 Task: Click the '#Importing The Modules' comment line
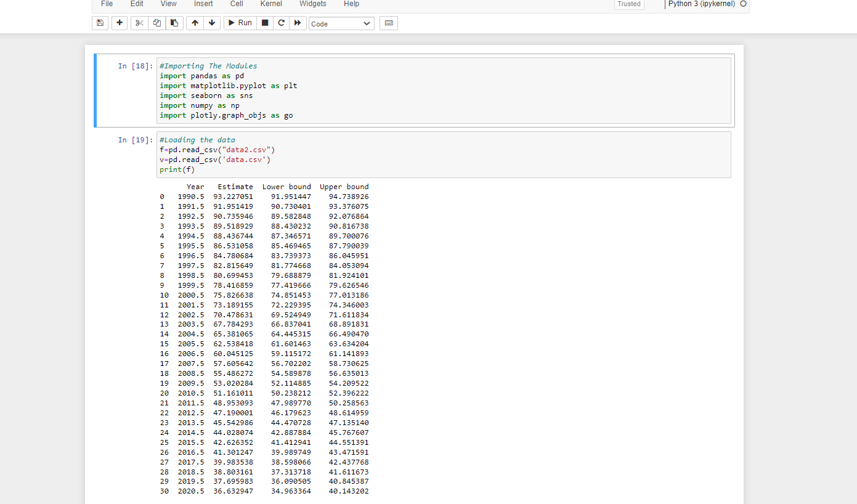pos(208,66)
